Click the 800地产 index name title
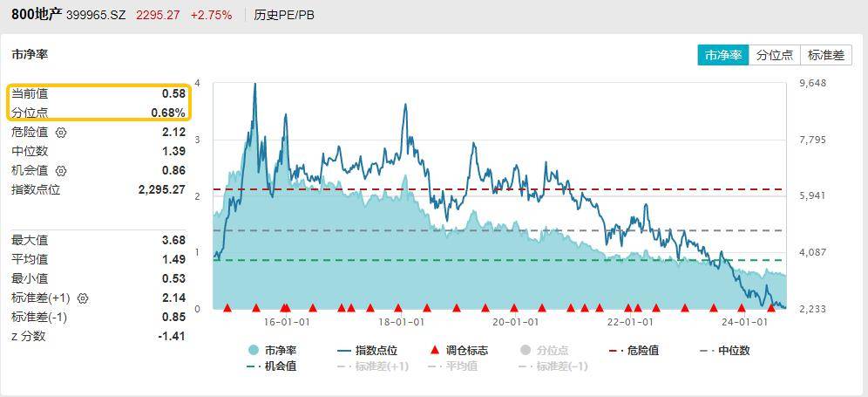The image size is (868, 397). (36, 14)
